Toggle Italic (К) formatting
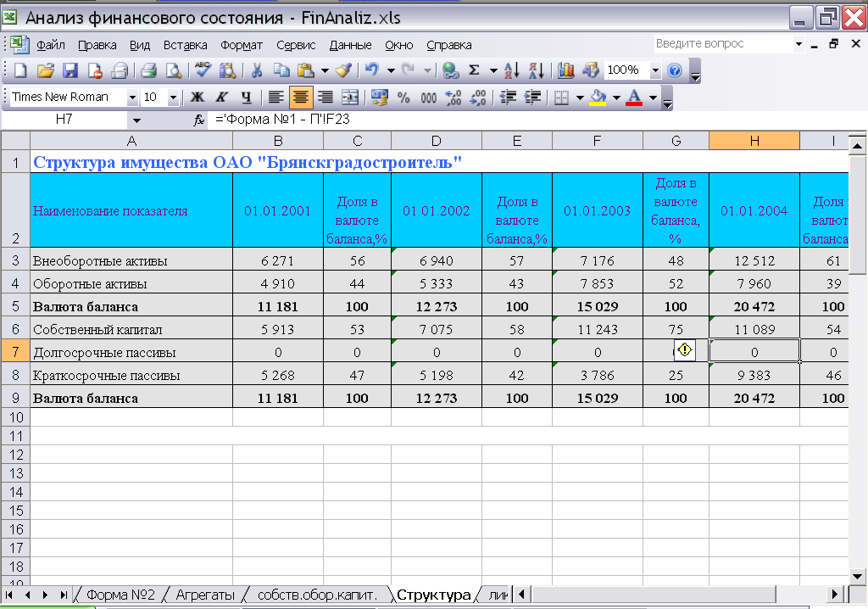Image resolution: width=868 pixels, height=609 pixels. pos(221,98)
